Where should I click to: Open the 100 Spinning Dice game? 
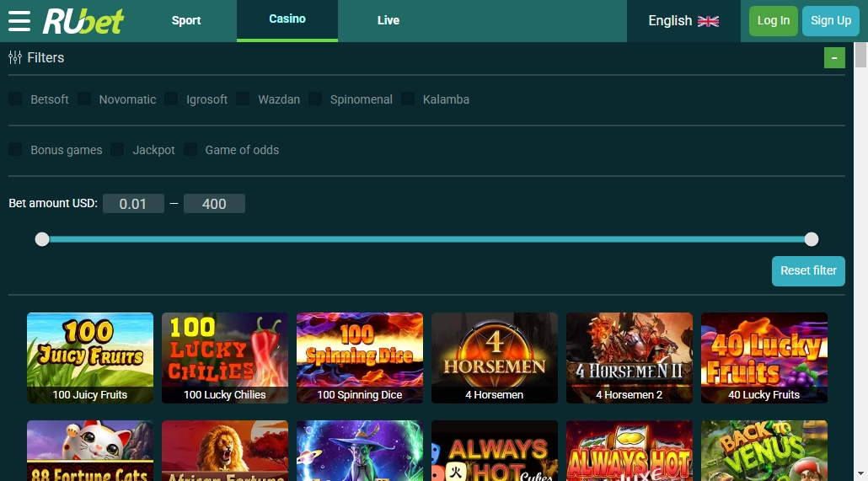(360, 357)
